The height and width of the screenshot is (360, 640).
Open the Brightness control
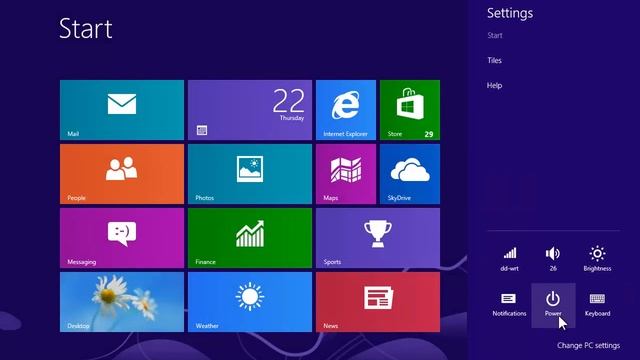[x=597, y=259]
